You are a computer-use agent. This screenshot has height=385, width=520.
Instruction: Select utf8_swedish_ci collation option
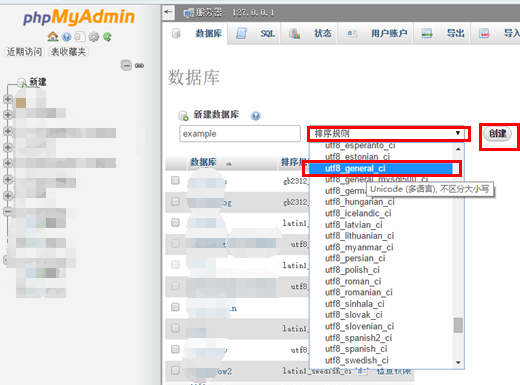357,360
